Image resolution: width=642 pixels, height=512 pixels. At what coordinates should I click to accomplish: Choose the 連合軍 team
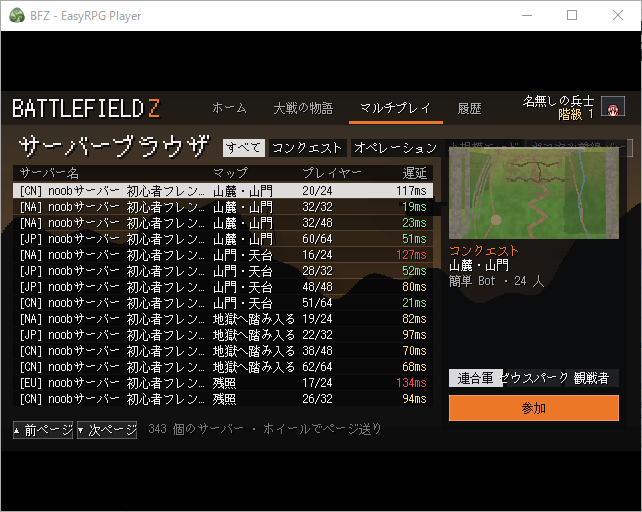(x=475, y=378)
